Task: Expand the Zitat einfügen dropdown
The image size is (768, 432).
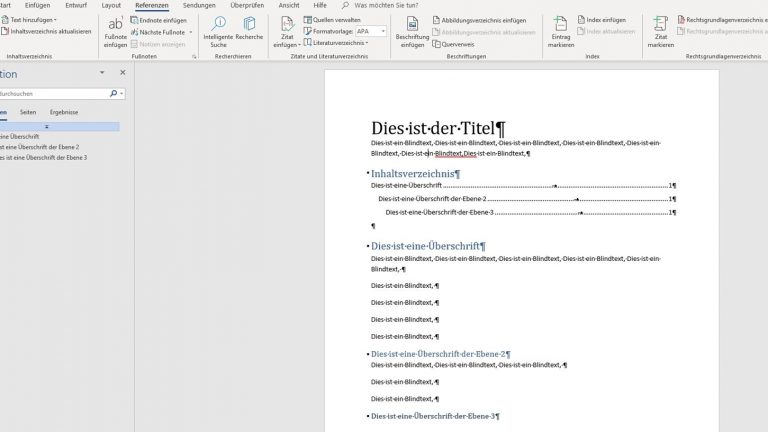Action: tap(286, 44)
